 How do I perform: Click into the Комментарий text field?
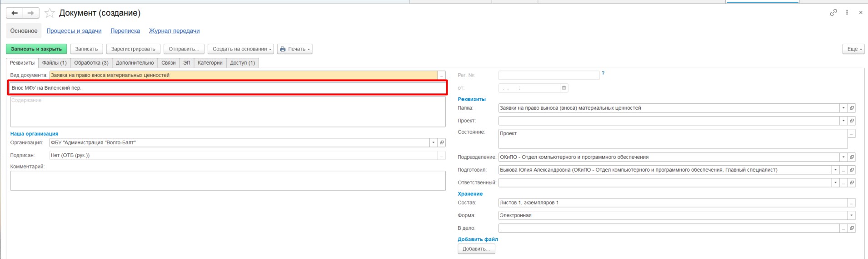pyautogui.click(x=227, y=181)
